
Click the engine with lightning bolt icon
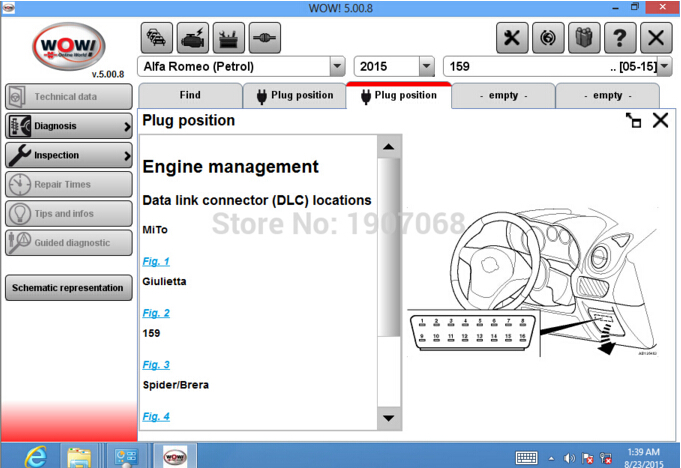(193, 38)
